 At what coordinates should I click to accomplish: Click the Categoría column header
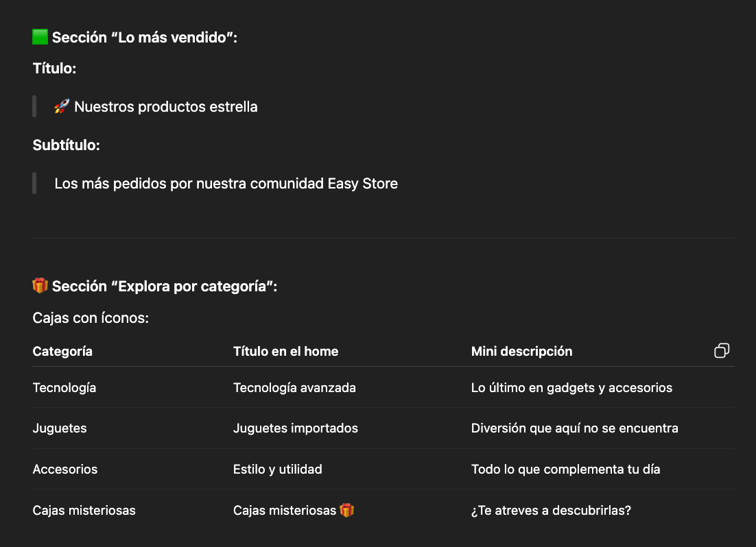(62, 352)
